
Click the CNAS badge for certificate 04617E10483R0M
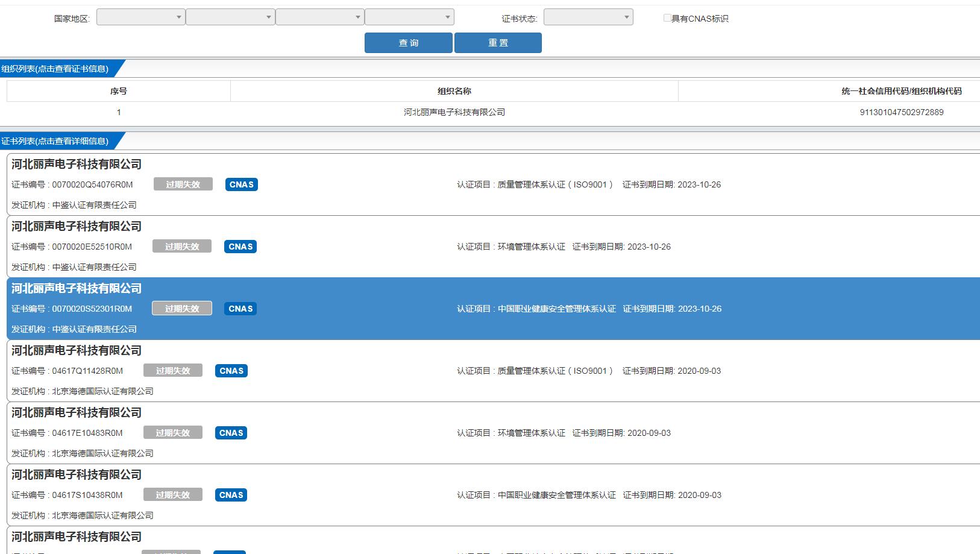click(x=231, y=433)
